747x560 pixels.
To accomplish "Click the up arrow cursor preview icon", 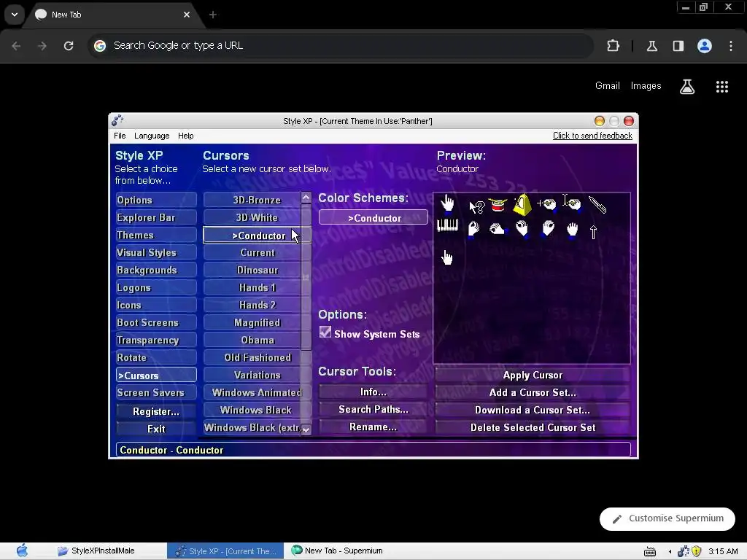I will pyautogui.click(x=593, y=232).
